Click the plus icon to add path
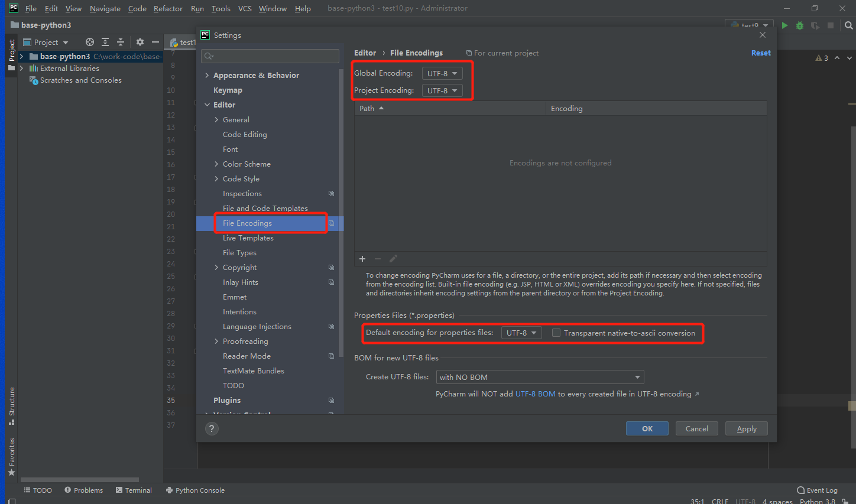856x504 pixels. click(x=362, y=259)
